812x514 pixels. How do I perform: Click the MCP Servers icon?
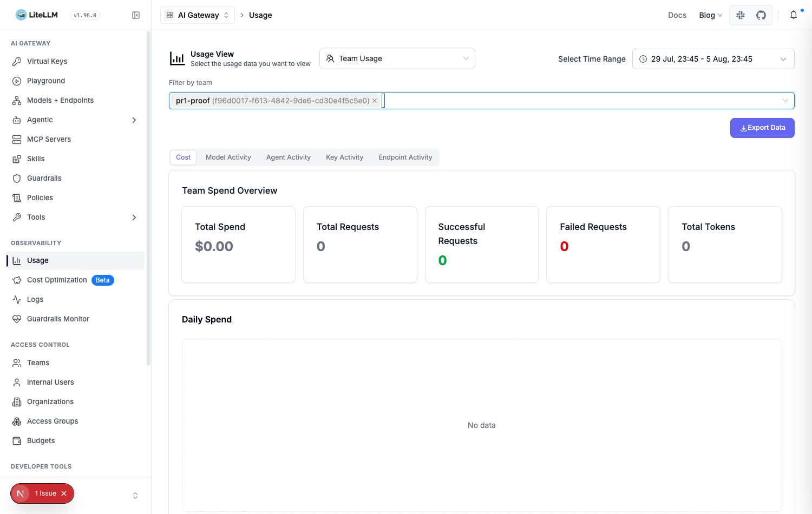click(x=17, y=140)
